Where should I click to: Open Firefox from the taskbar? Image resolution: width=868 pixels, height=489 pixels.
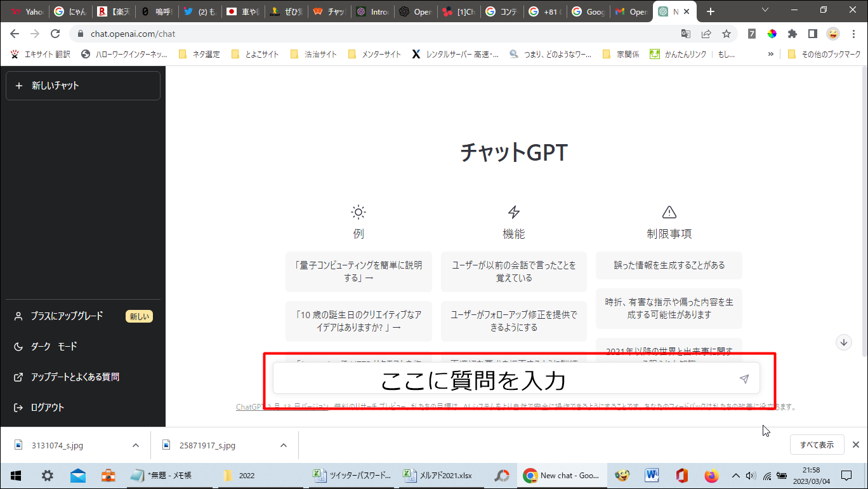pos(711,475)
